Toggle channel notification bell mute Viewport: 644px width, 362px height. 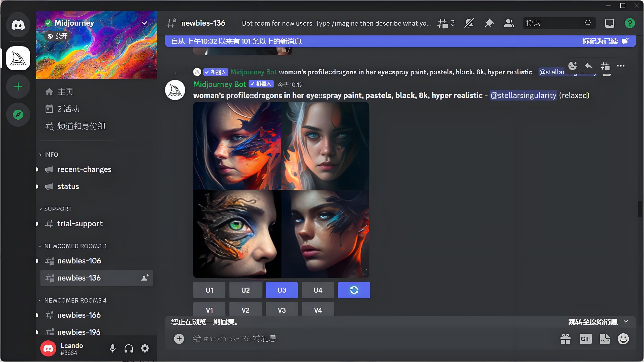[x=469, y=23]
